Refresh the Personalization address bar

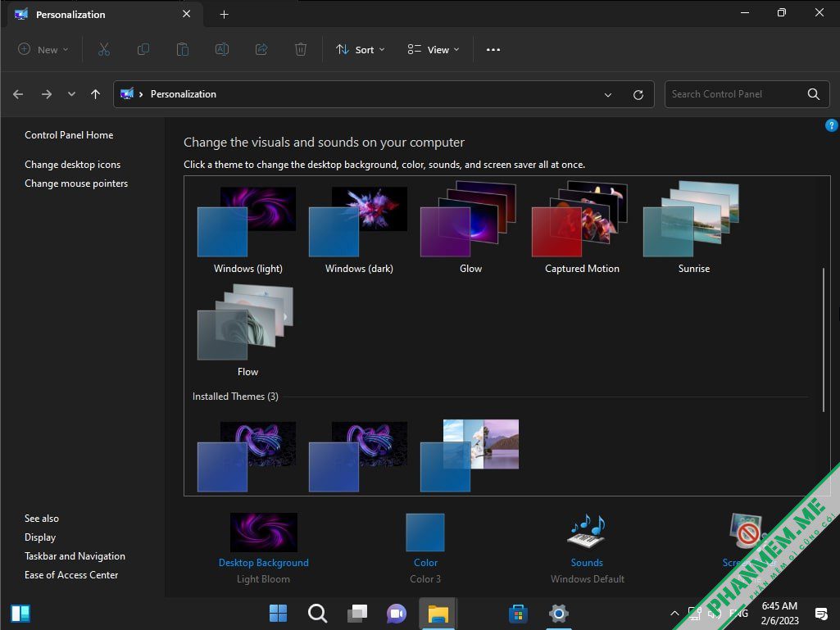[x=638, y=95]
